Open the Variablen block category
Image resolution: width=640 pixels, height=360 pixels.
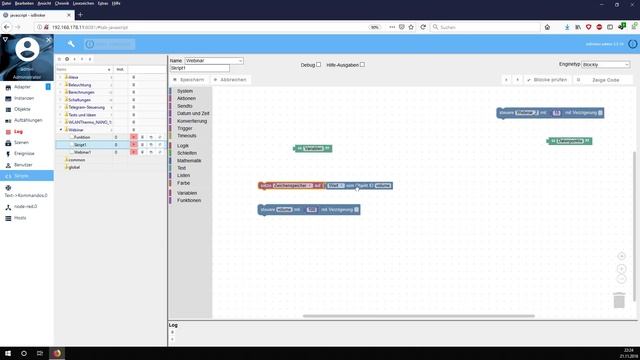pyautogui.click(x=187, y=193)
